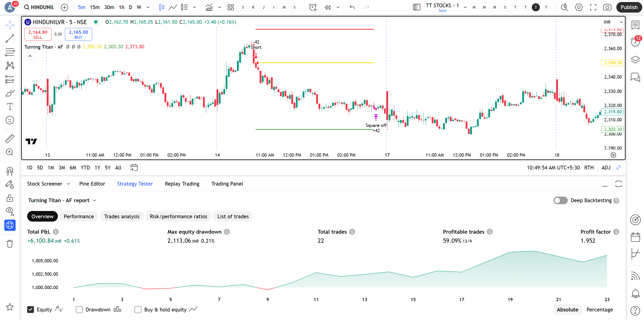The image size is (644, 320).
Task: Open bar replay rewind icon
Action: 328,7
